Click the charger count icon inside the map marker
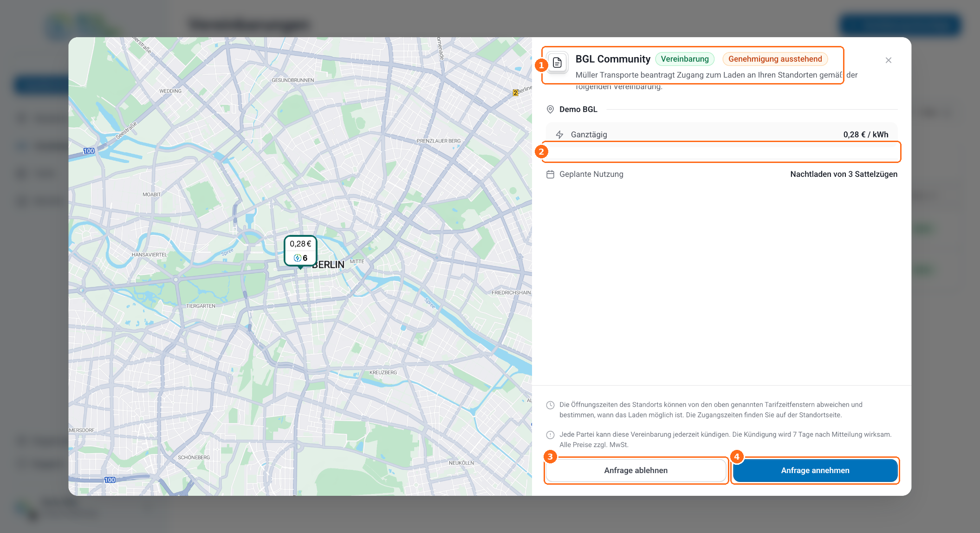980x533 pixels. click(297, 258)
